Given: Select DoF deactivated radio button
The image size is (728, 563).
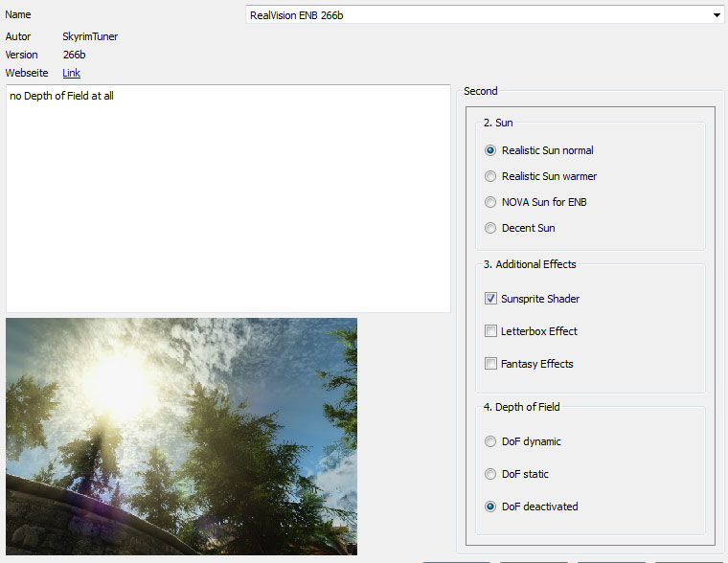Looking at the screenshot, I should (x=490, y=507).
